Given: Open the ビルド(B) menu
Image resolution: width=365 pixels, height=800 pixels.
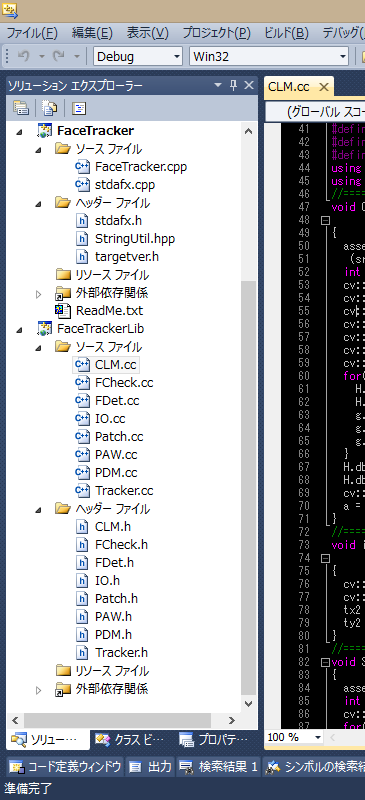Looking at the screenshot, I should point(286,33).
